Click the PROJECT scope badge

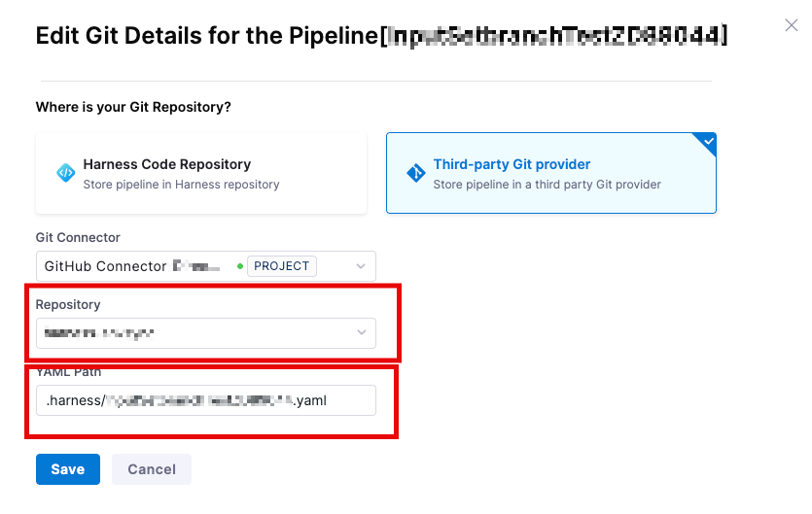pos(281,266)
